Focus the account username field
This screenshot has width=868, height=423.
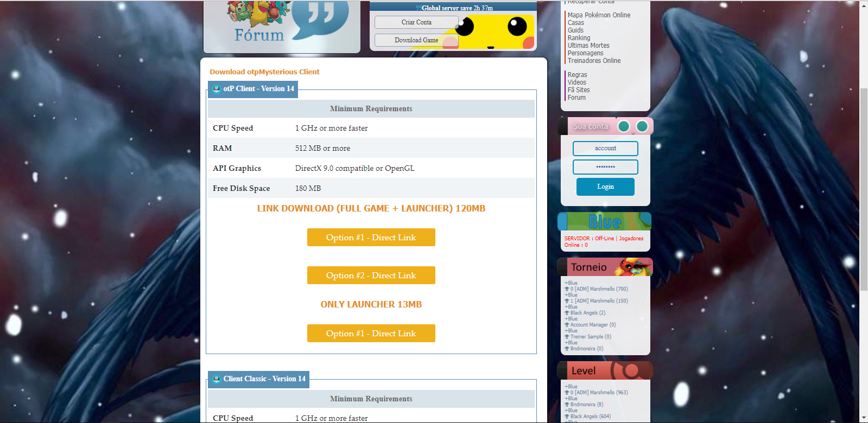(x=605, y=149)
